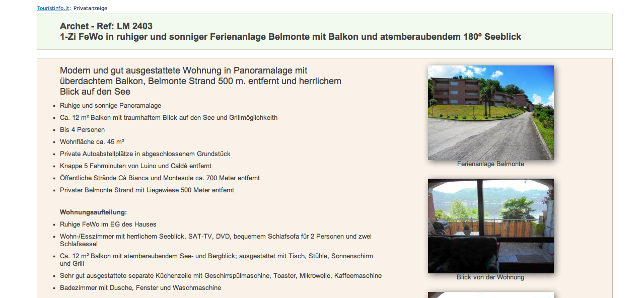Click the Ferienanlage Belmonte photo caption
Image resolution: width=644 pixels, height=298 pixels.
pos(490,164)
